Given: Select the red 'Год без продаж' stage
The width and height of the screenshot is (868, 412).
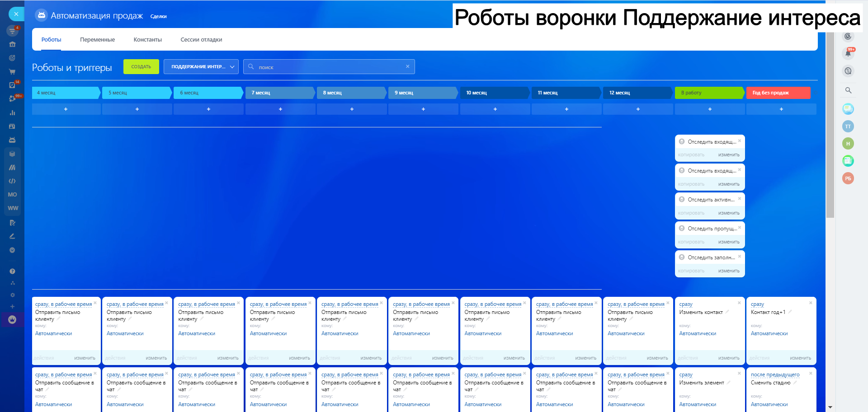Looking at the screenshot, I should (778, 93).
